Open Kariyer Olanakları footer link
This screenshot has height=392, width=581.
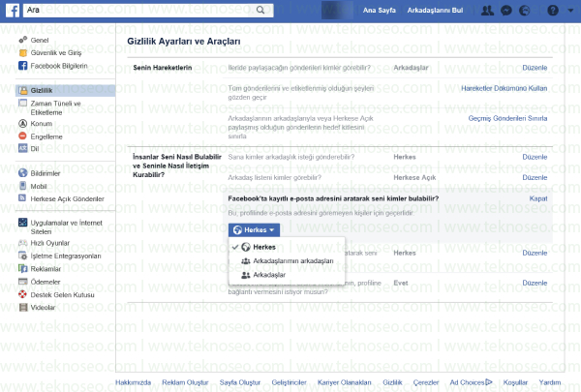pos(344,382)
